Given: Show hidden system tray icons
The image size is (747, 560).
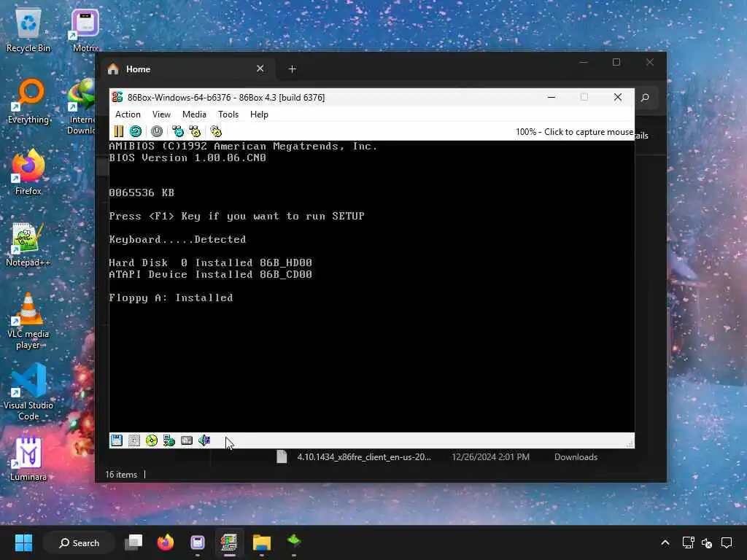Looking at the screenshot, I should coord(665,542).
